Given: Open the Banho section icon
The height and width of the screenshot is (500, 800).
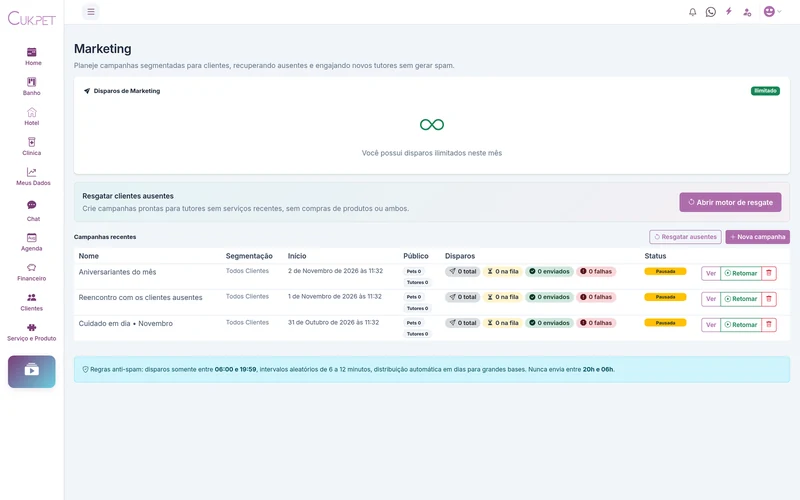Looking at the screenshot, I should (x=32, y=82).
